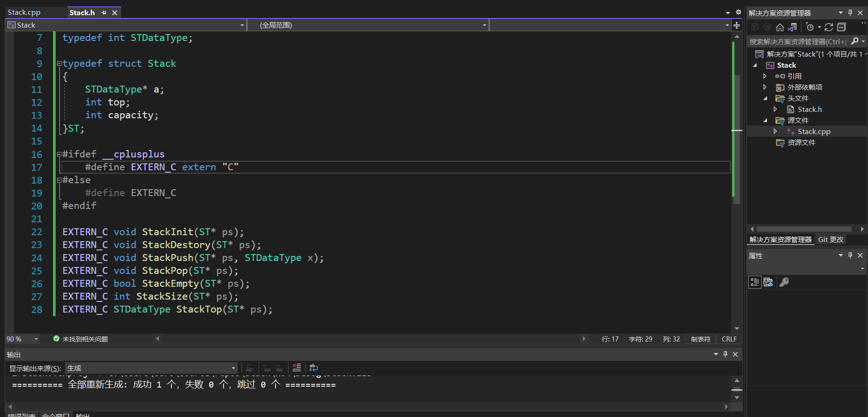The image size is (868, 417).
Task: Click the solution 'Stack' icon at tree root
Action: (x=759, y=54)
